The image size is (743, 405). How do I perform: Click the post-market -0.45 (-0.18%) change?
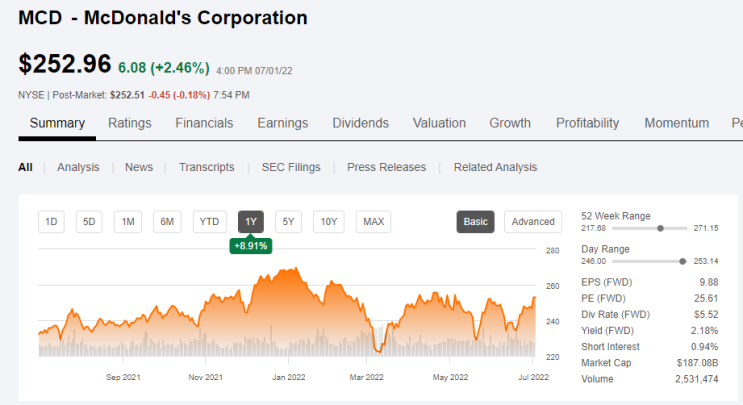(179, 95)
